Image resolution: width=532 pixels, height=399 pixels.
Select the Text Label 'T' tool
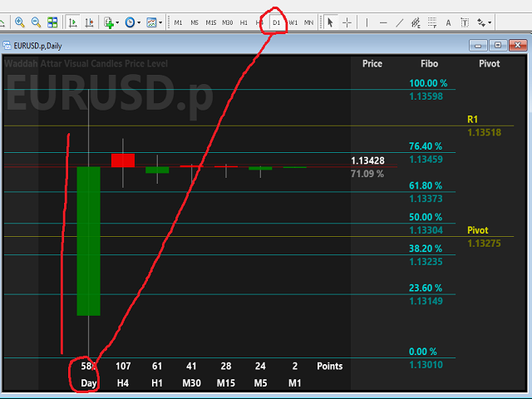(465, 22)
